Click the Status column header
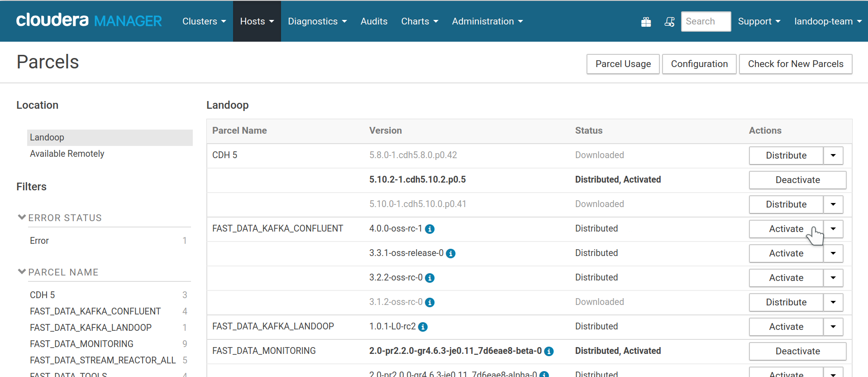868x377 pixels. (x=589, y=130)
